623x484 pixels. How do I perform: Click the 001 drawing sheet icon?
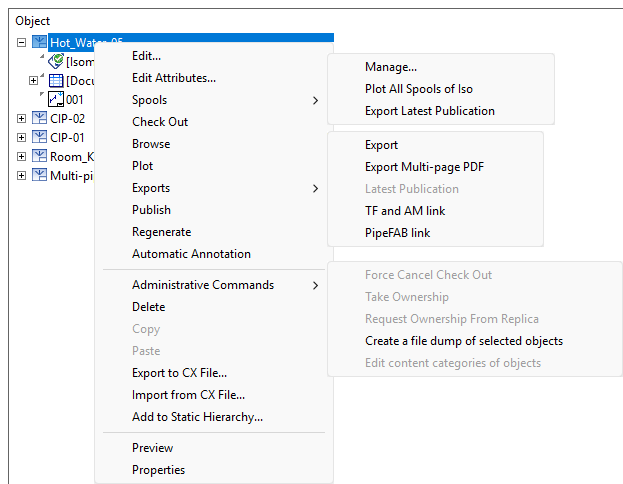(x=56, y=100)
